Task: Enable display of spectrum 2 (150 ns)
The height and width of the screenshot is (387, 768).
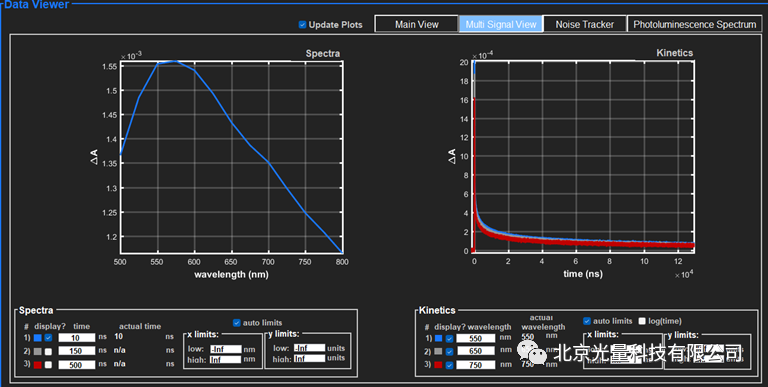Action: click(48, 351)
